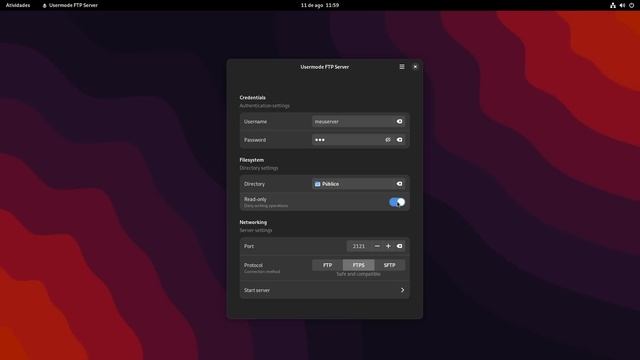
Task: Click the 'Safe and compatible' protocol hint text
Action: (x=358, y=274)
